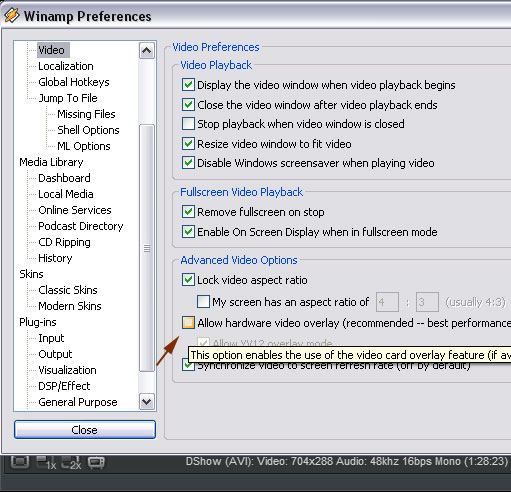The image size is (511, 492).
Task: Open Online Services preferences
Action: (x=75, y=210)
